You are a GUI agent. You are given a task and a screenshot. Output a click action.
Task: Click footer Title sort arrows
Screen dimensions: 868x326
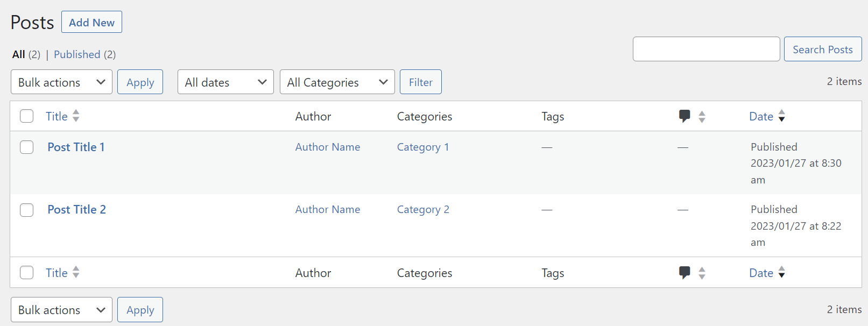76,273
